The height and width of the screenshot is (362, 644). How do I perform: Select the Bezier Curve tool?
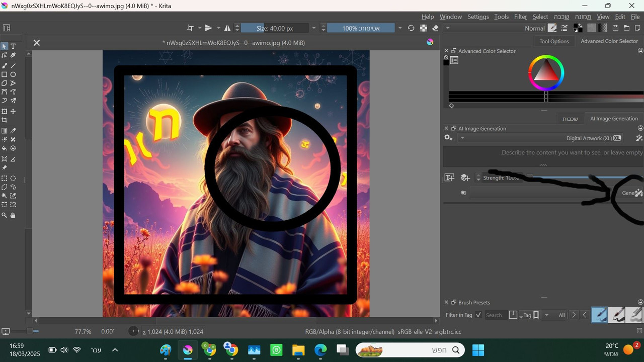tap(5, 92)
